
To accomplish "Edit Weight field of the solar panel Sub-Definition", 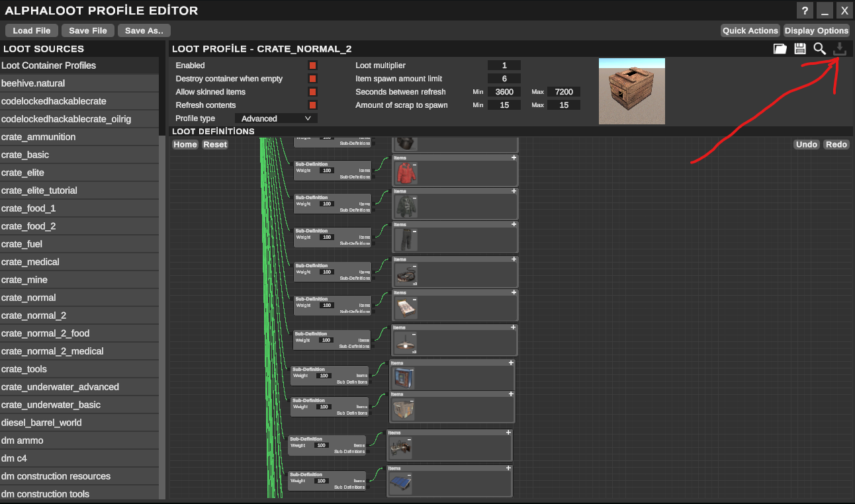I will 322,481.
